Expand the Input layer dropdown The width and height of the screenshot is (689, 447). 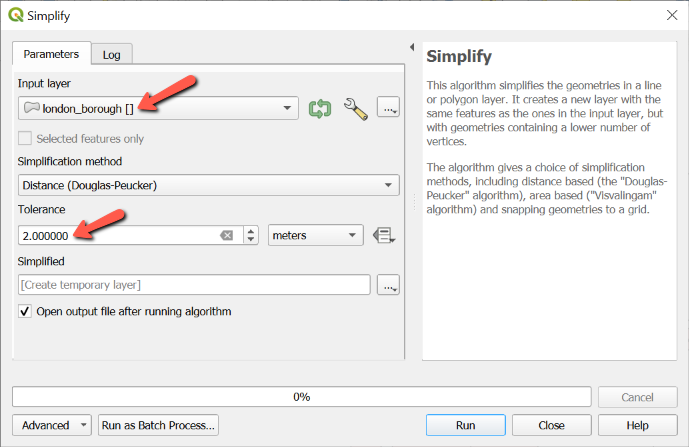(288, 108)
